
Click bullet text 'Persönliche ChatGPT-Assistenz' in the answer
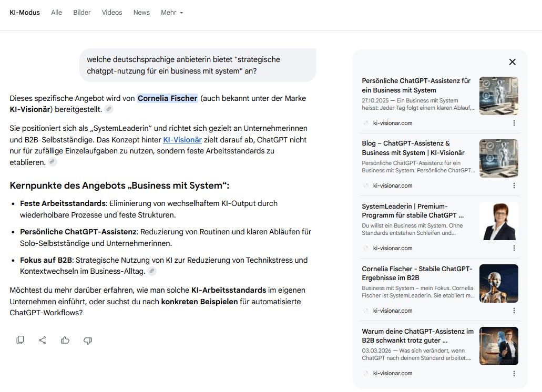78,232
